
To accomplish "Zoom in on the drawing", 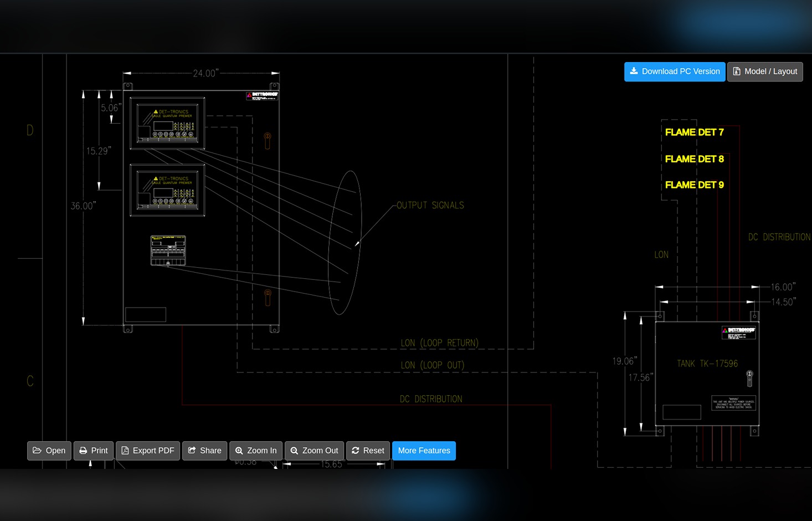I will tap(256, 451).
